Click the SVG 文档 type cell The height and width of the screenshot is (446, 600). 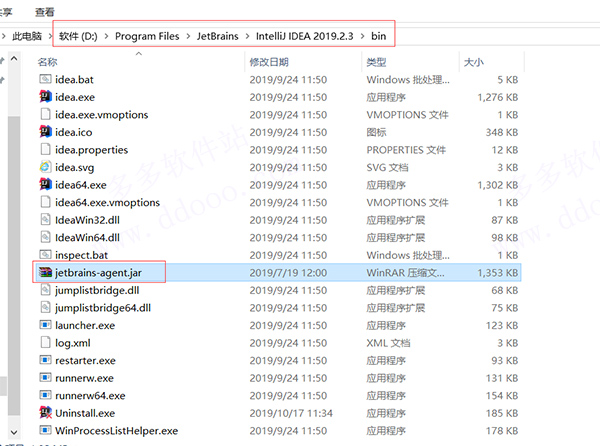pyautogui.click(x=387, y=167)
